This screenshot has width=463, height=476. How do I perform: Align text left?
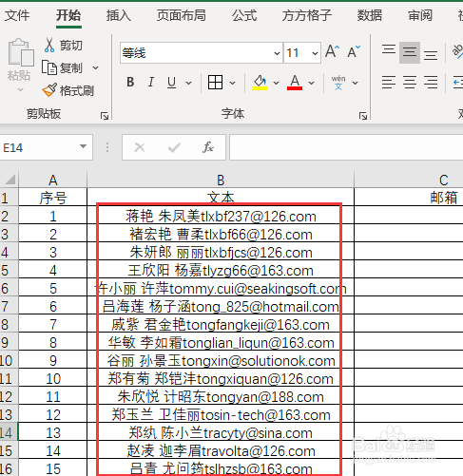pyautogui.click(x=389, y=83)
